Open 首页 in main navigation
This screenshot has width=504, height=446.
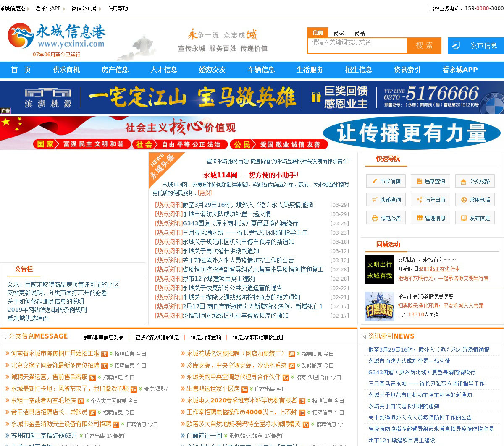[x=21, y=70]
